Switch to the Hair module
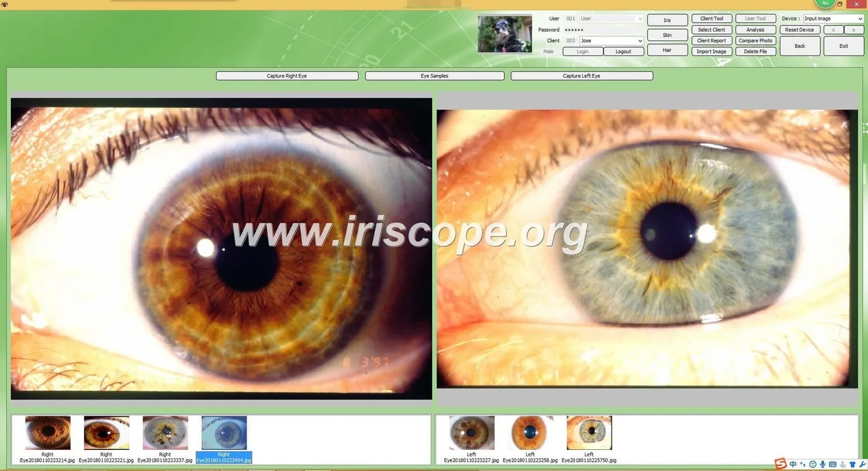 tap(667, 50)
